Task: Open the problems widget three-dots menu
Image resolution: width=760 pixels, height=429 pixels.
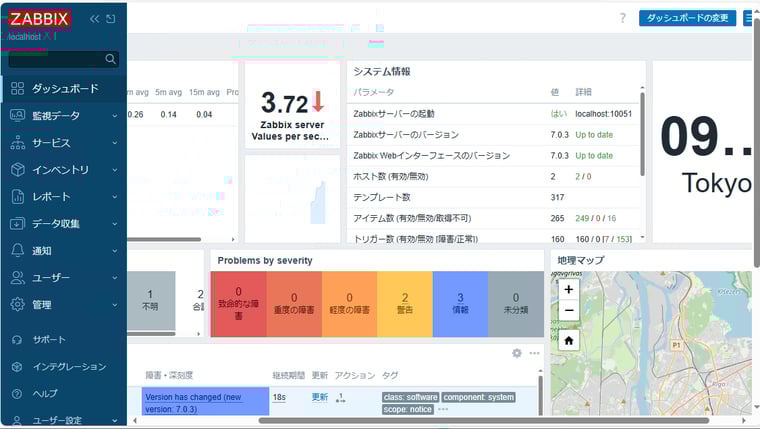Action: 534,353
